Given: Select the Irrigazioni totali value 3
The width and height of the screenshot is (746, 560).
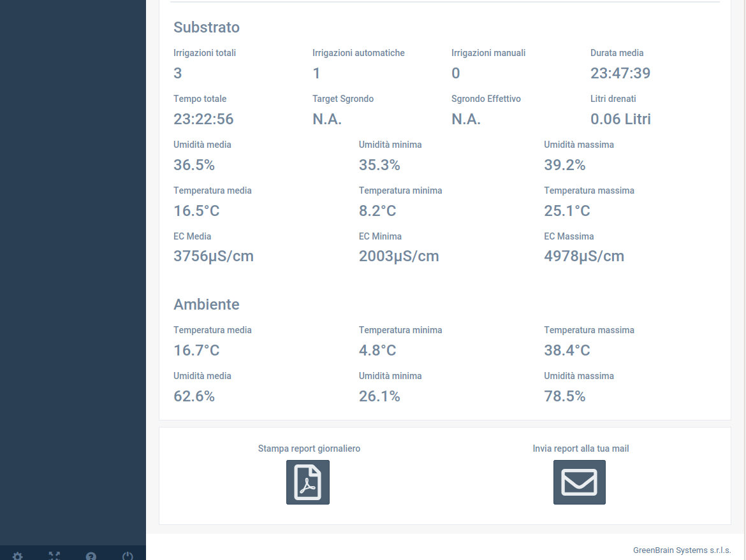Looking at the screenshot, I should (178, 73).
